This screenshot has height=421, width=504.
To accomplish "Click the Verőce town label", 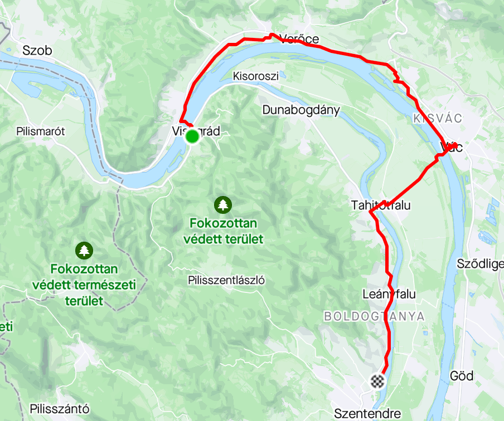I will [299, 39].
